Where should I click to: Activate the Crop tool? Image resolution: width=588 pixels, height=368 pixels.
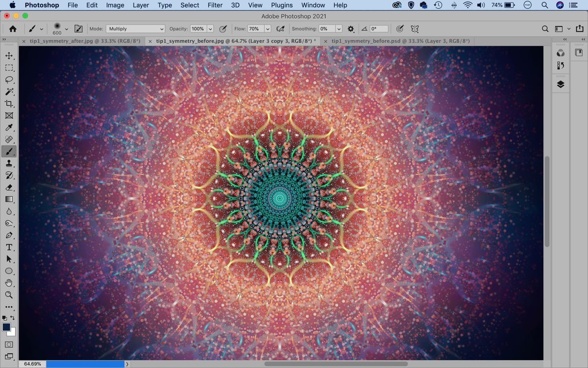point(9,104)
